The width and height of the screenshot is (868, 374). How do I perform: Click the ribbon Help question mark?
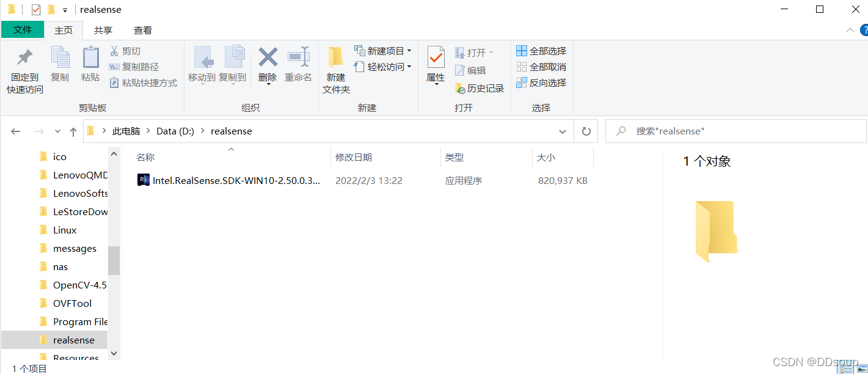click(864, 30)
